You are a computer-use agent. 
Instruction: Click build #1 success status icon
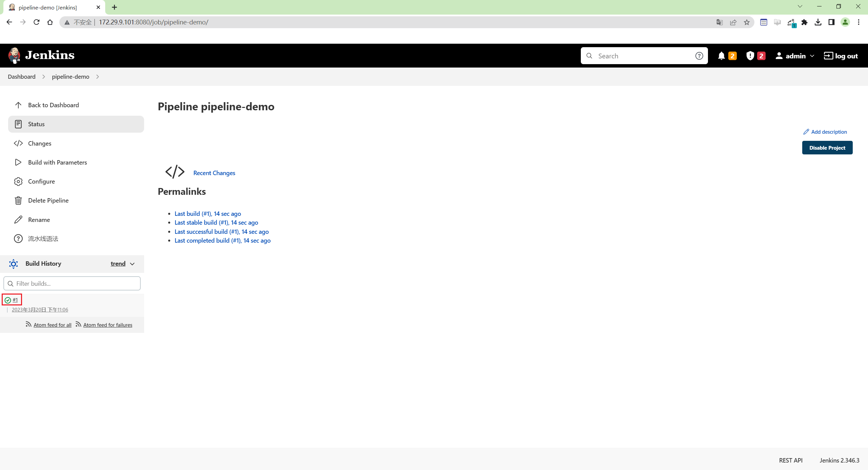(8, 300)
